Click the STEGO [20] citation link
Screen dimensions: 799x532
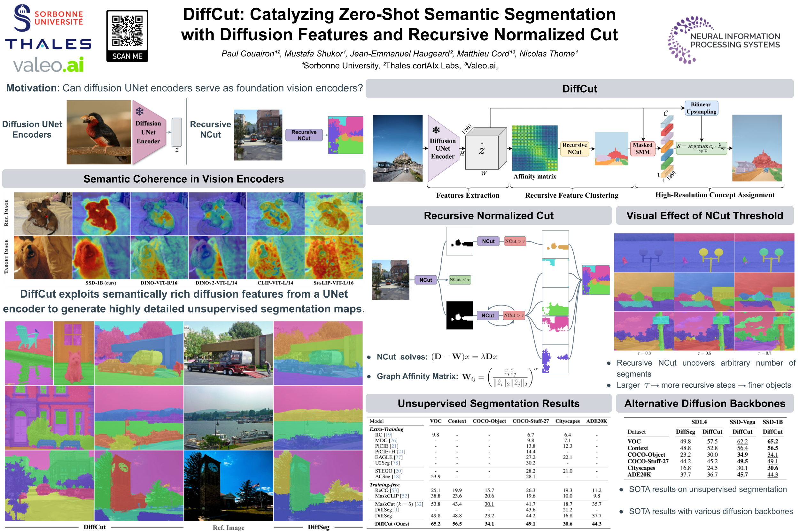[398, 471]
